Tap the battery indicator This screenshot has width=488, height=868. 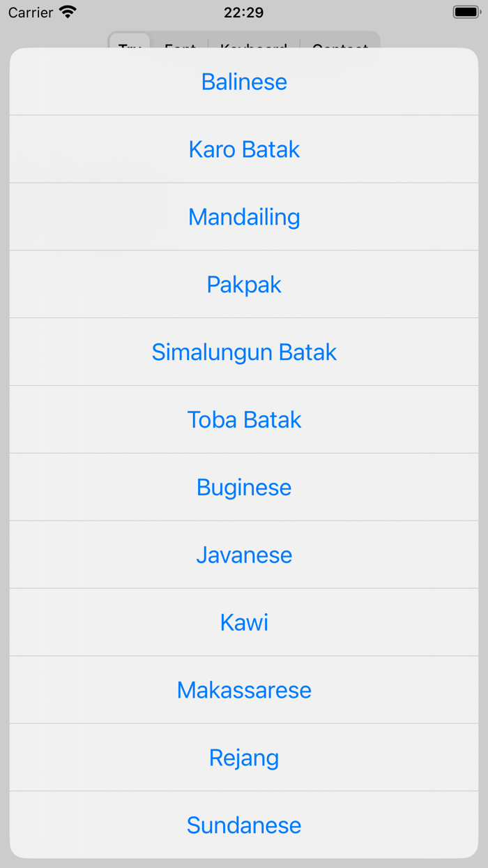click(466, 11)
